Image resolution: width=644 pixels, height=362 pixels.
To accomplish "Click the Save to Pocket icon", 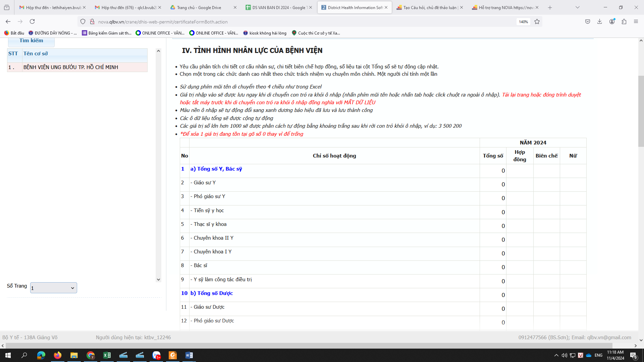I will pos(588,21).
